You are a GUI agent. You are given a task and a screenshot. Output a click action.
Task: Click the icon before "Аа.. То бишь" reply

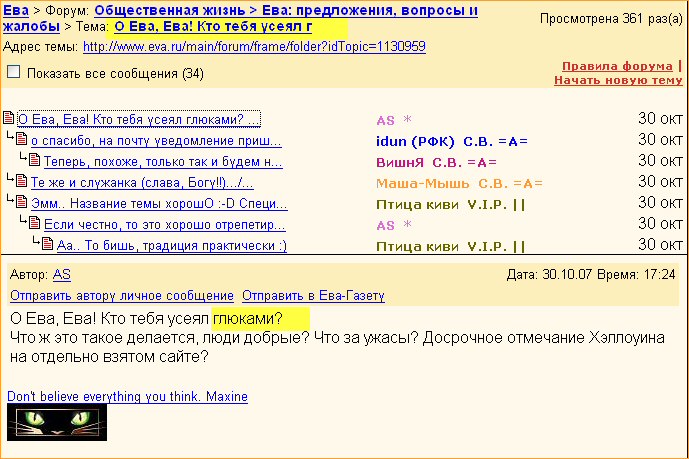(x=46, y=246)
